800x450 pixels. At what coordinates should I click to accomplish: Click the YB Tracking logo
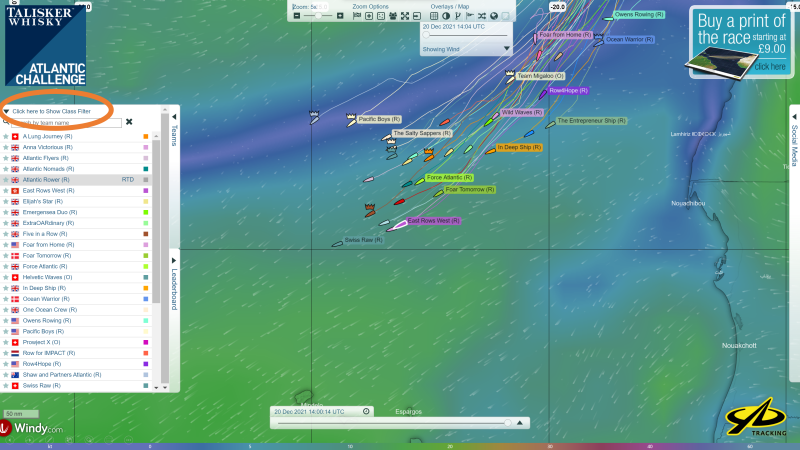(x=756, y=418)
